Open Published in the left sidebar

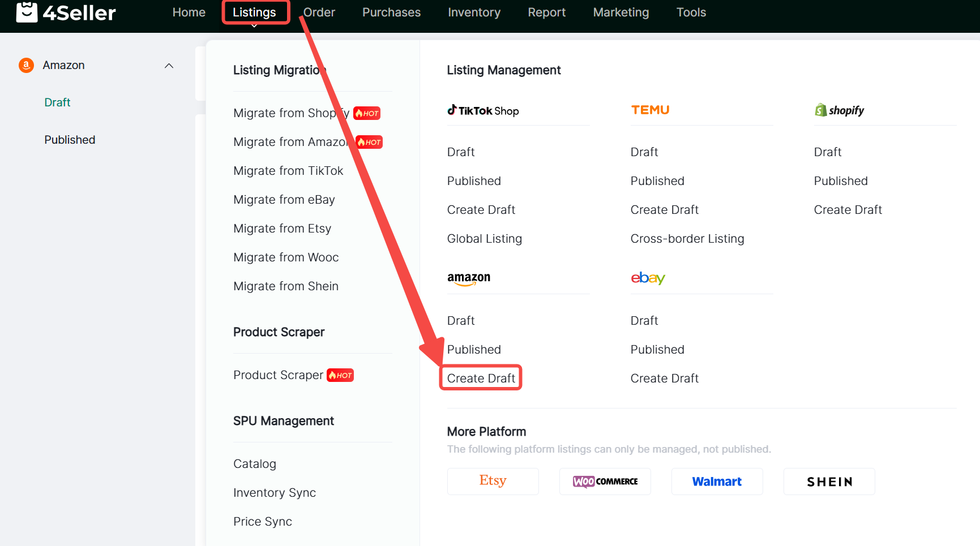tap(70, 140)
